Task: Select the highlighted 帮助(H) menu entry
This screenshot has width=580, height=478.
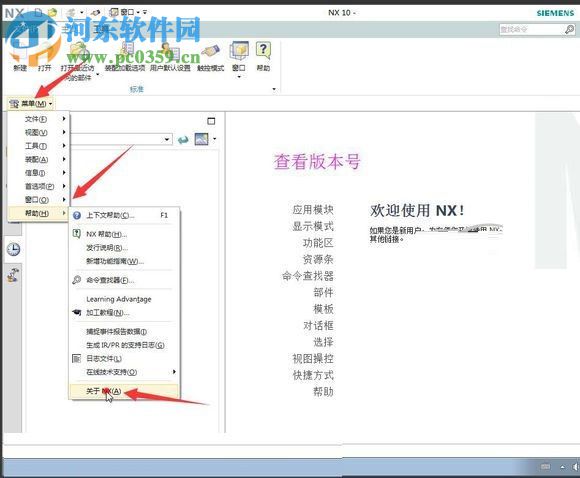Action: tap(39, 213)
